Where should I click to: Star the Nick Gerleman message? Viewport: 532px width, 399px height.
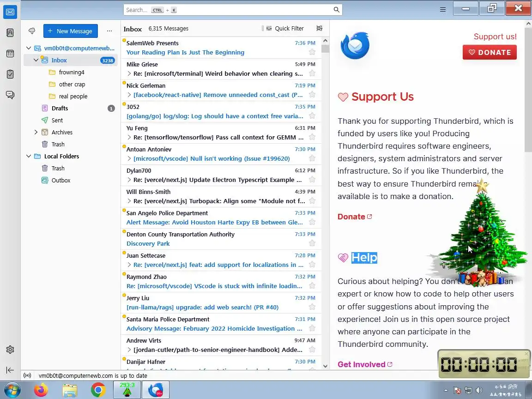coord(312,94)
